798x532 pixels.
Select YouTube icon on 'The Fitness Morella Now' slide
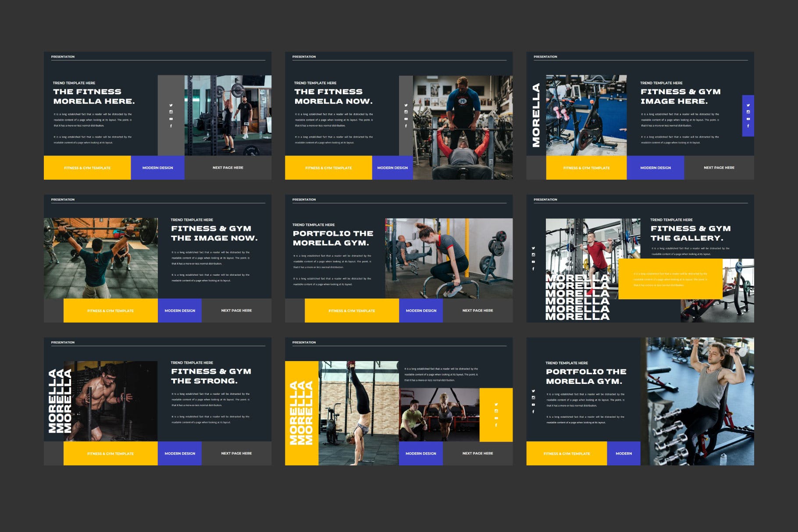pos(406,119)
